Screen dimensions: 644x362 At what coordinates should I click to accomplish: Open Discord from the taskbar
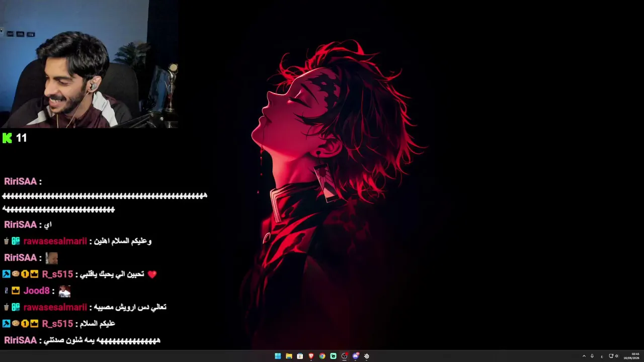355,356
